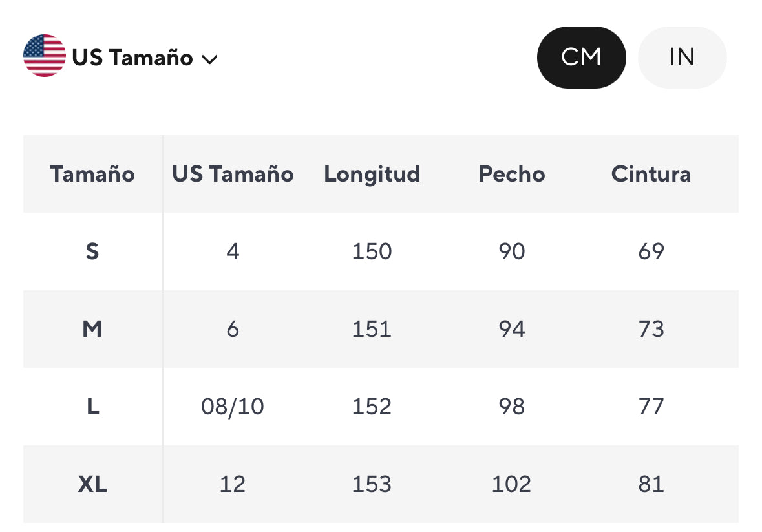Click the 81 waist value for XL
Image resolution: width=762 pixels, height=532 pixels.
click(x=651, y=484)
